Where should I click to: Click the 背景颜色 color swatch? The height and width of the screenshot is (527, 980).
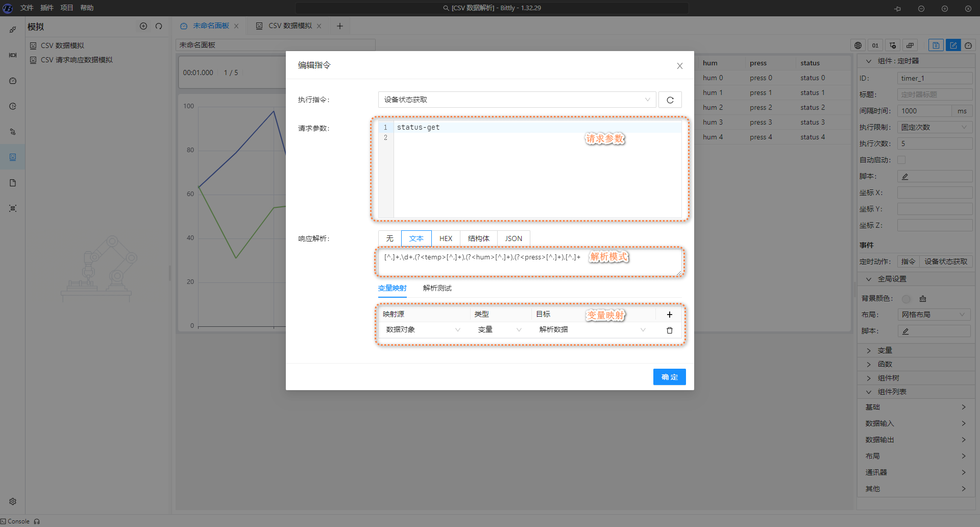(x=906, y=299)
